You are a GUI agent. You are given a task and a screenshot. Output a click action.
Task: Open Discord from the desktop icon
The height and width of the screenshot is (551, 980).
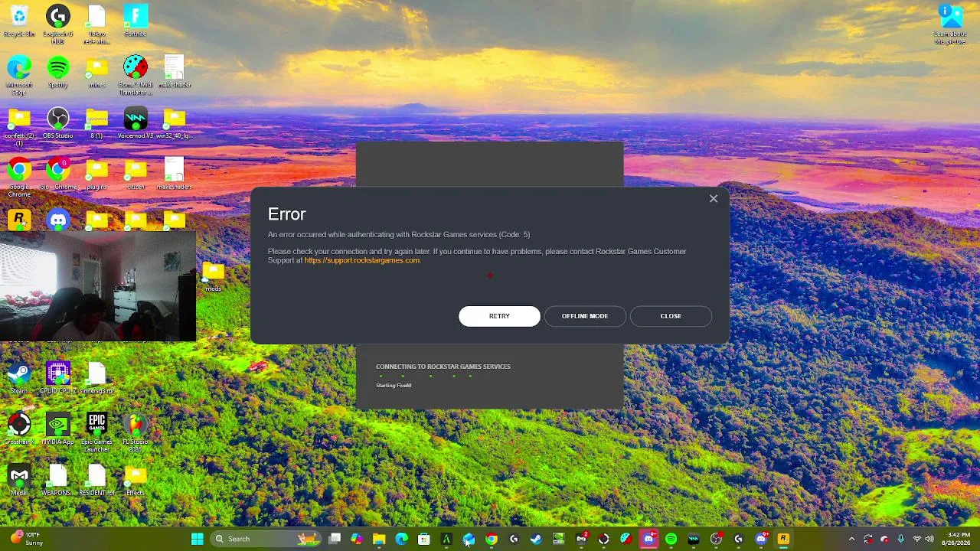[x=58, y=220]
